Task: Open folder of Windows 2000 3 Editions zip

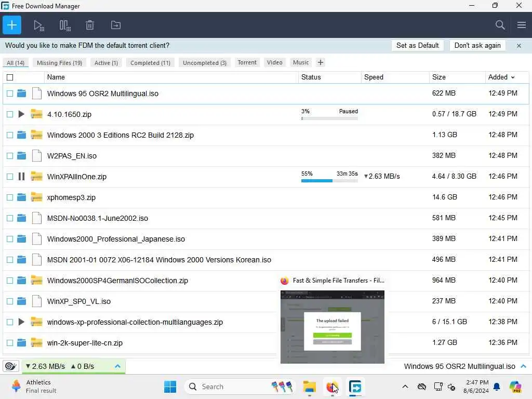Action: click(x=21, y=135)
